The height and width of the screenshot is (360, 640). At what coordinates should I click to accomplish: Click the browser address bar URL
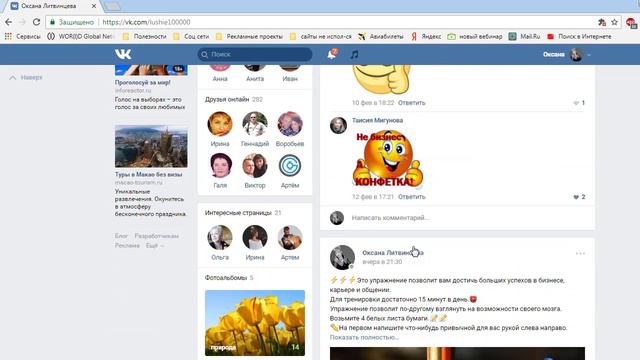point(146,22)
